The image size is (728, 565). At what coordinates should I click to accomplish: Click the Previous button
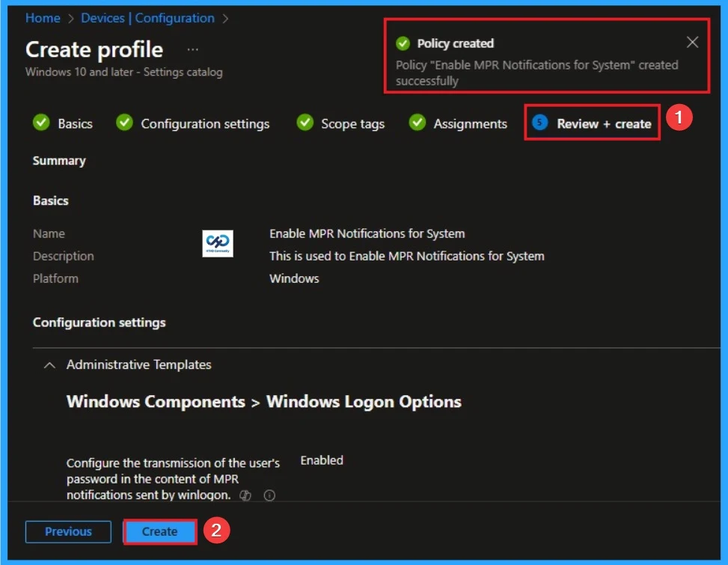tap(68, 531)
